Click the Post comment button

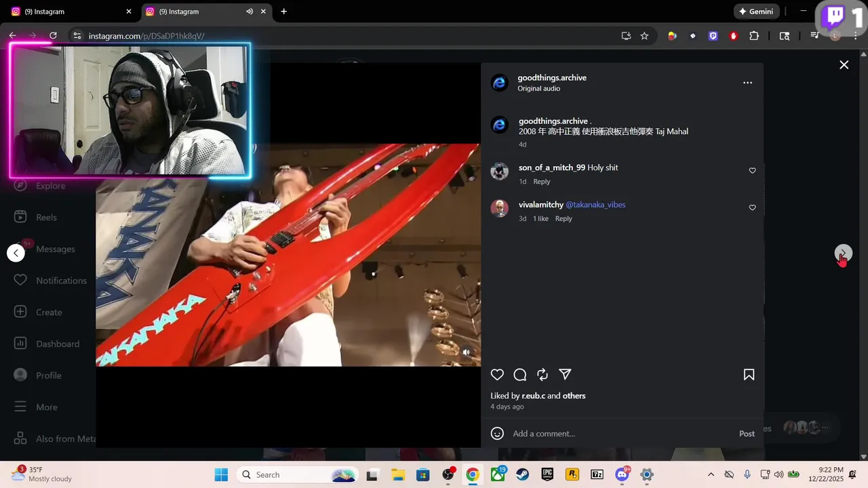[747, 434]
